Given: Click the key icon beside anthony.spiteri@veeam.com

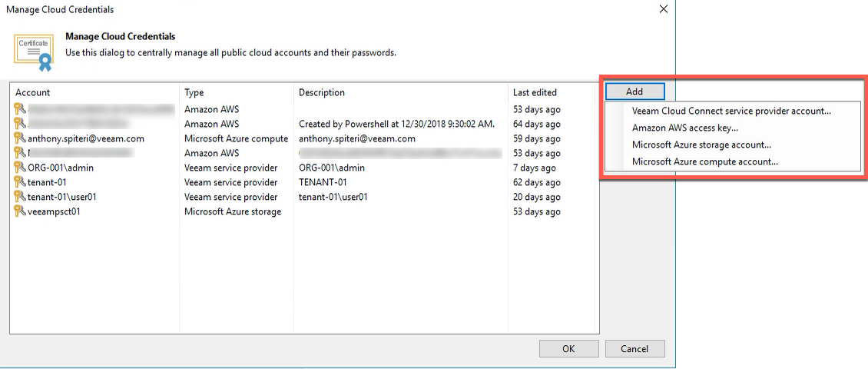Looking at the screenshot, I should click(x=20, y=138).
